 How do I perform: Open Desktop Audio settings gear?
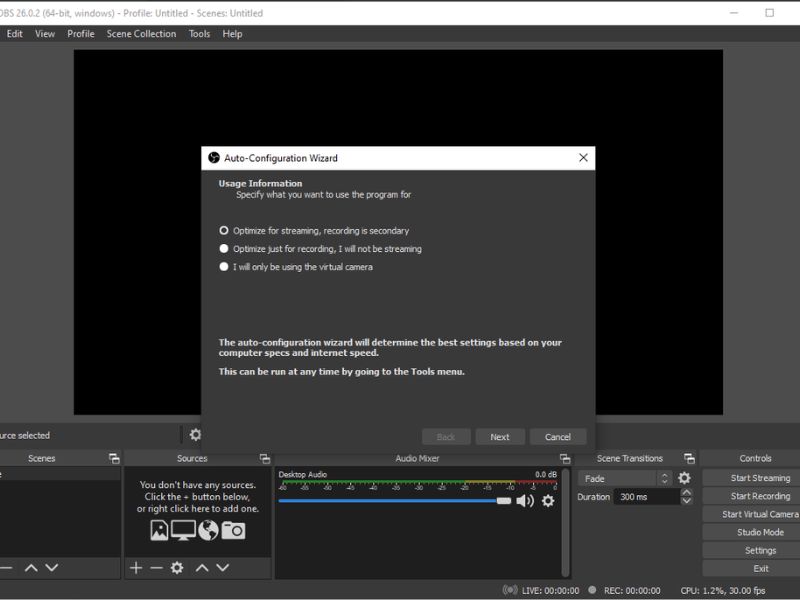click(548, 500)
